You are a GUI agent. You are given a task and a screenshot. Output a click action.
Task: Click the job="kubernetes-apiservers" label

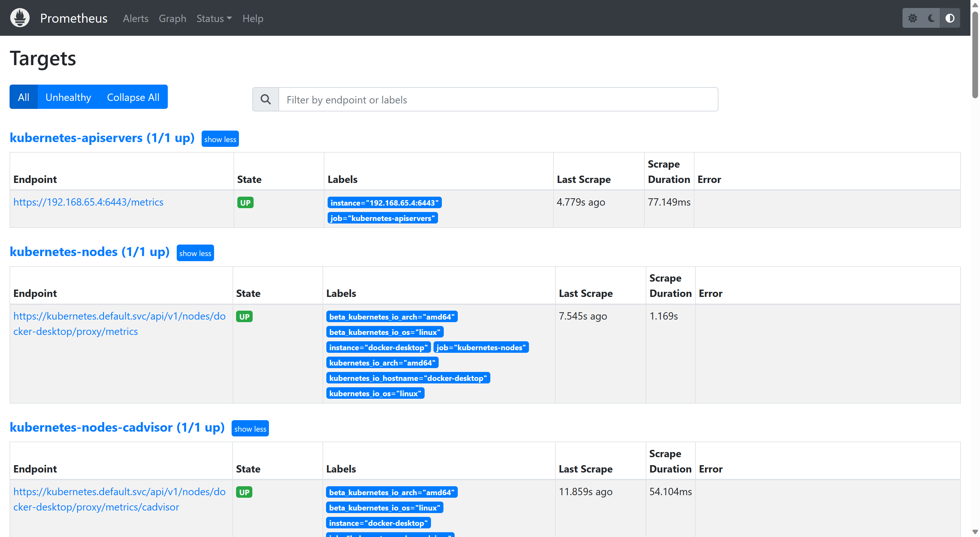(x=382, y=218)
